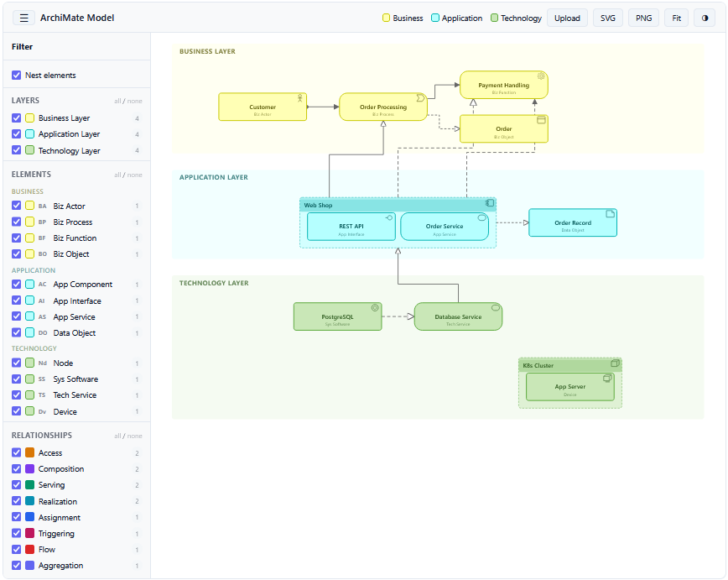Click yellow Business Layer swatch in filter

tap(29, 118)
